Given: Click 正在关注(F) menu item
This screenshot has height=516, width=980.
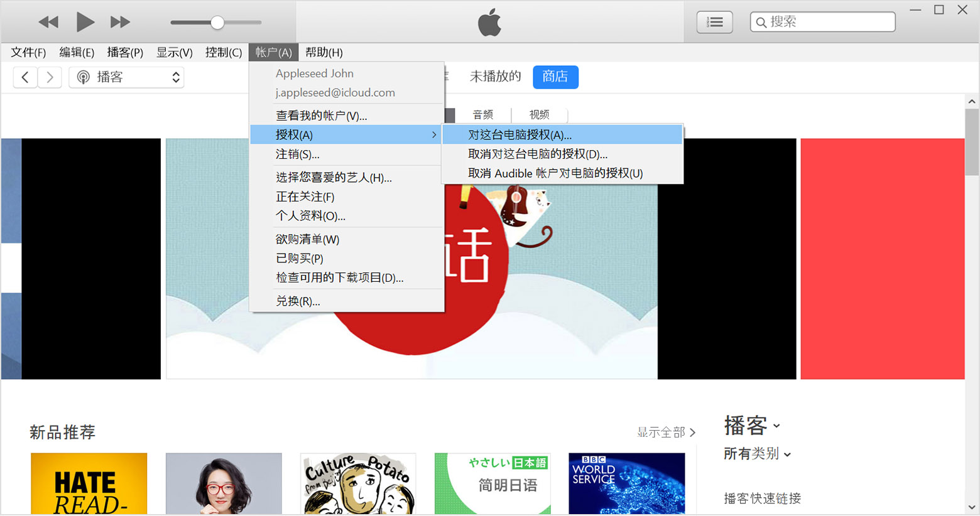Looking at the screenshot, I should 347,197.
